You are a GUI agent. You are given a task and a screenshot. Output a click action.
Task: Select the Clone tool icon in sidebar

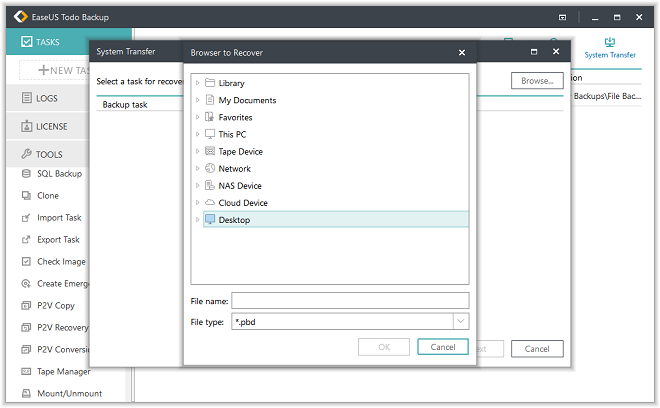click(x=27, y=196)
